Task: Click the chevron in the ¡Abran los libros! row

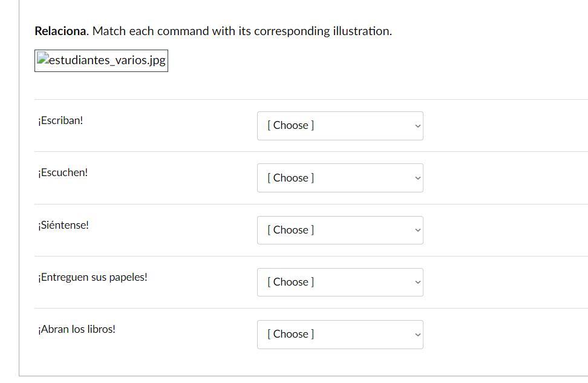Action: click(417, 334)
